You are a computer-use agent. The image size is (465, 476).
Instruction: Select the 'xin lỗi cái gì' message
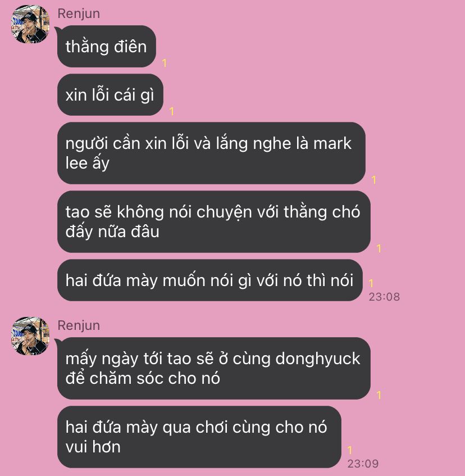click(110, 95)
